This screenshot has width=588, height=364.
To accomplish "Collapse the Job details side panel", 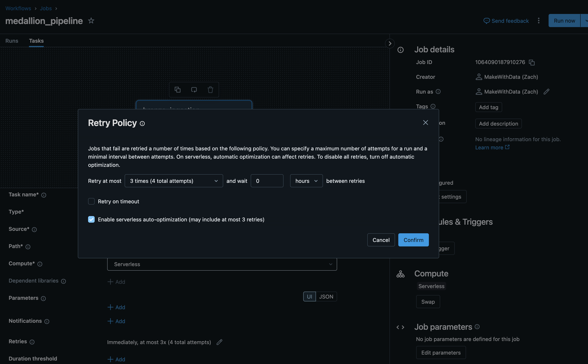I will point(390,43).
